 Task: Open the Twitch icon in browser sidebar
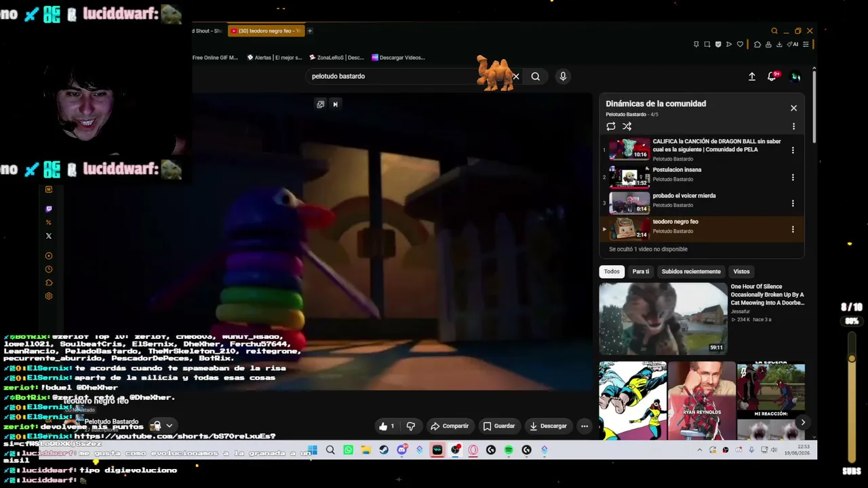tap(49, 209)
